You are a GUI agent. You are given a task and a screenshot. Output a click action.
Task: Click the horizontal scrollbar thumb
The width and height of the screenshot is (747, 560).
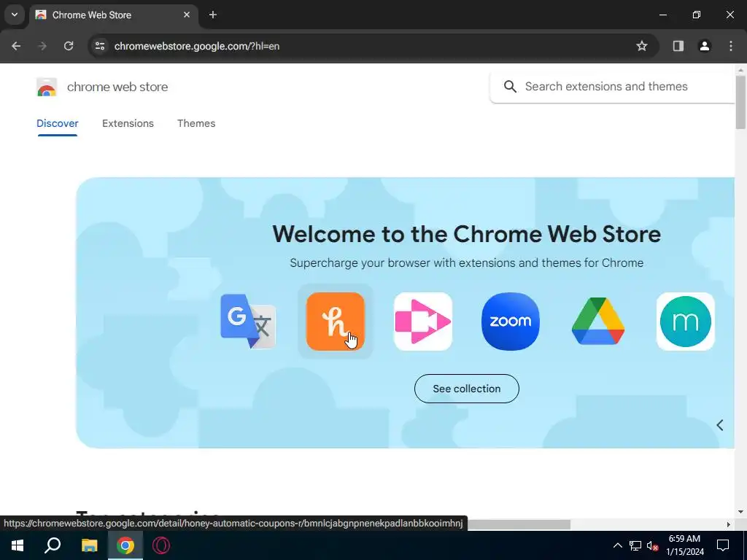[519, 524]
